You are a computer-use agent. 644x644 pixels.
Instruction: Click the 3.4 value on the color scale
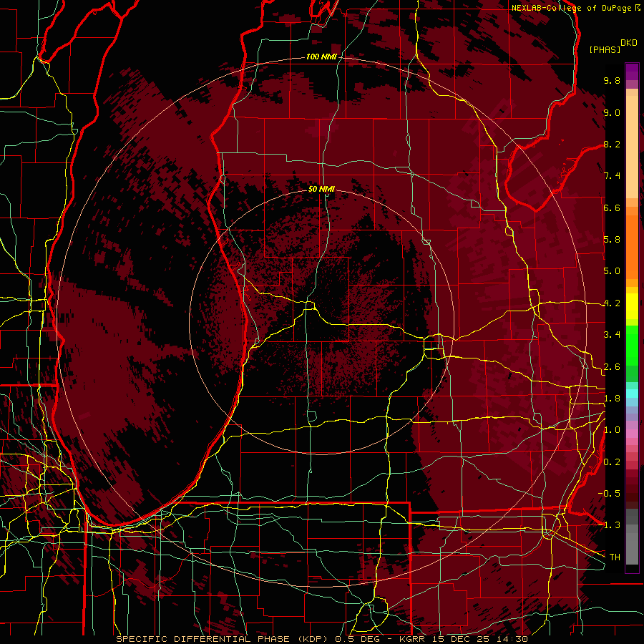coord(612,335)
